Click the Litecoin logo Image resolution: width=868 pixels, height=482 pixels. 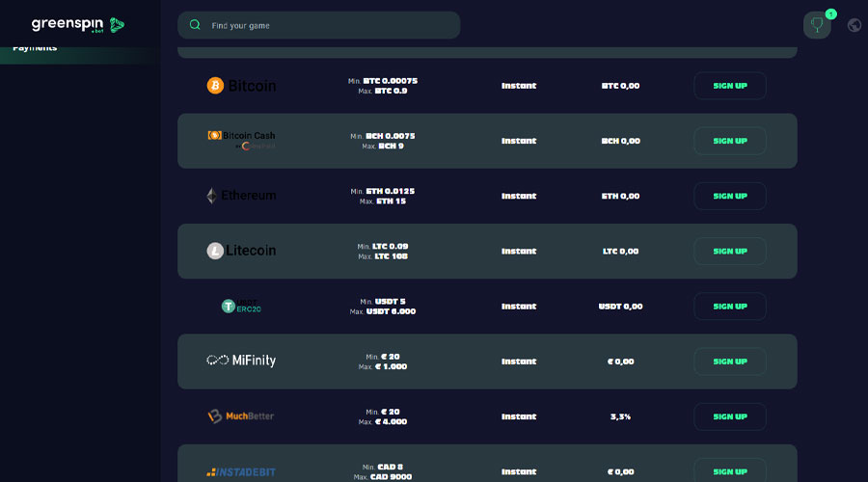[x=241, y=251]
